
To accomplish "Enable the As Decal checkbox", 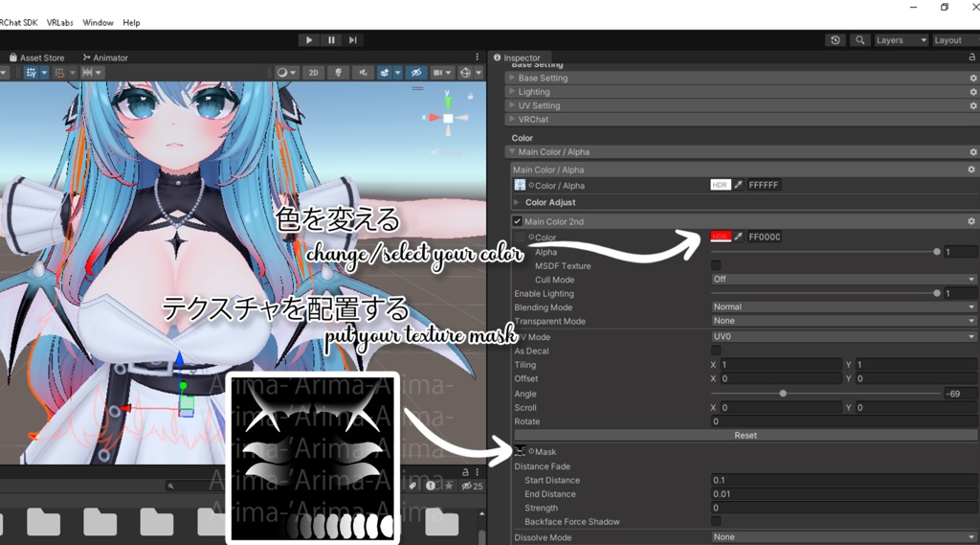I will point(716,351).
